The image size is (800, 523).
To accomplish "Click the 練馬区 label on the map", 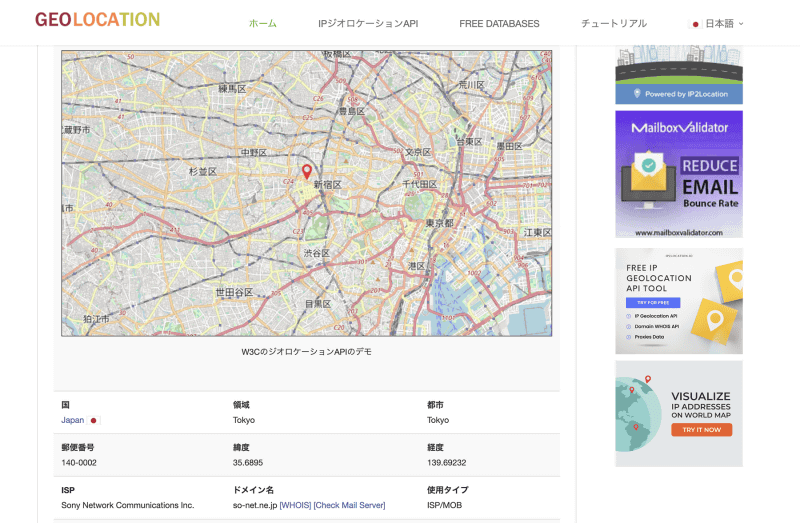I will click(x=232, y=89).
